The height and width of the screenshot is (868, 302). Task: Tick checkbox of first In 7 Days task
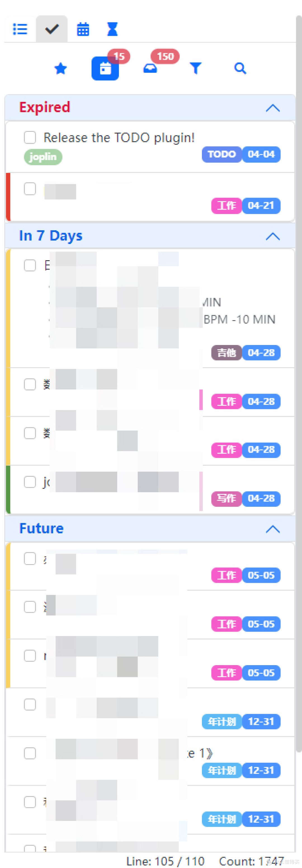[x=30, y=265]
